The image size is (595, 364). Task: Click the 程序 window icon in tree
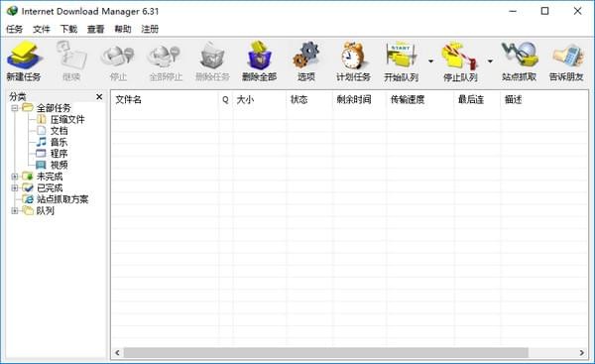point(41,154)
